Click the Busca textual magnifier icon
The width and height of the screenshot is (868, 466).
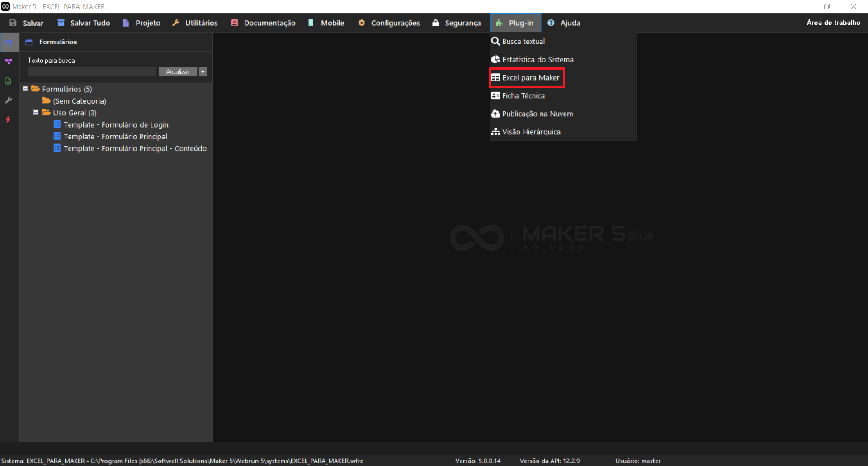[495, 41]
